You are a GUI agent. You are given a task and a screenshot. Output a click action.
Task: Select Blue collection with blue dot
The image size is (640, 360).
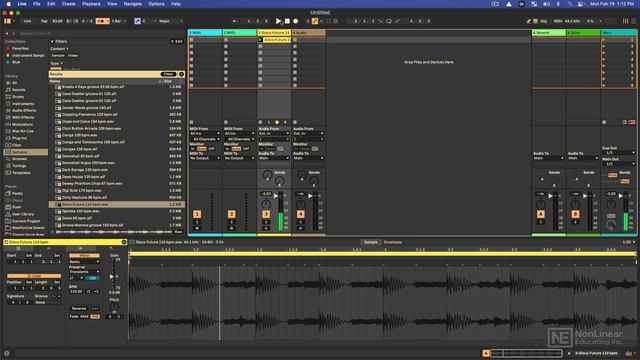pyautogui.click(x=16, y=62)
